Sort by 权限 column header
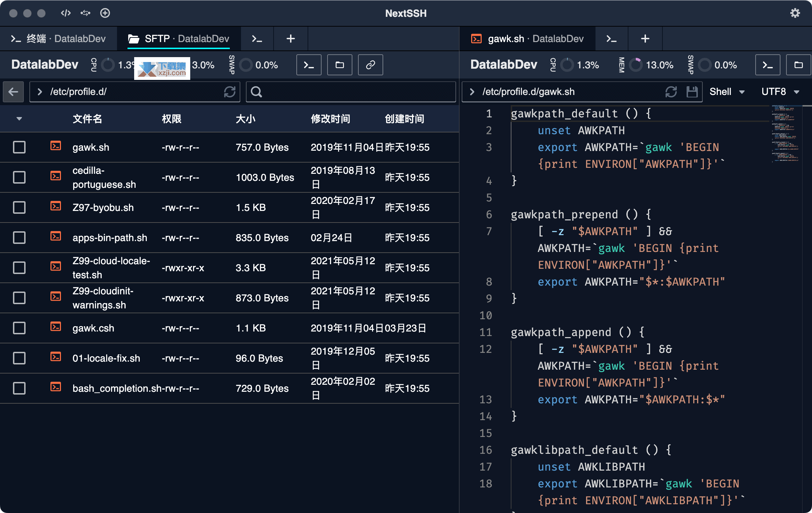Image resolution: width=812 pixels, height=513 pixels. click(x=172, y=119)
